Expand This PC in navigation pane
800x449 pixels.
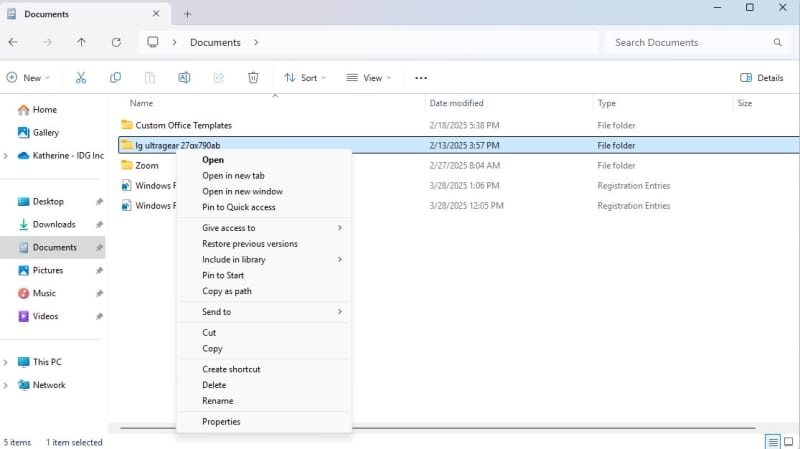coord(7,362)
